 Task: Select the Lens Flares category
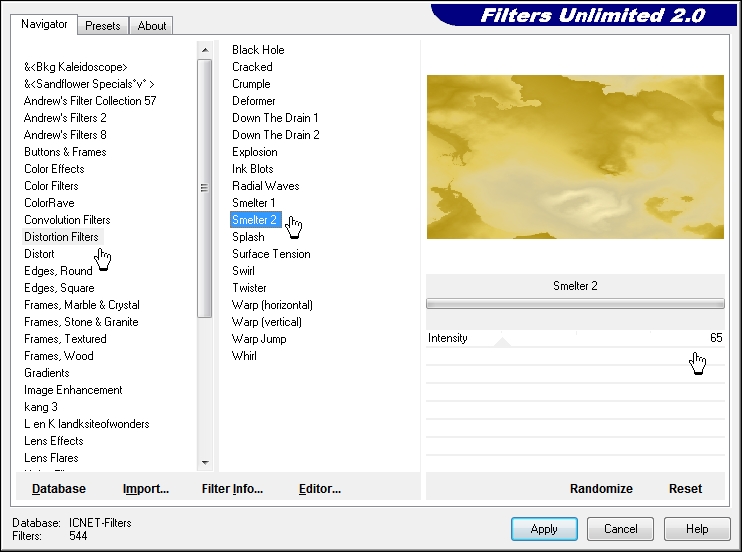51,458
